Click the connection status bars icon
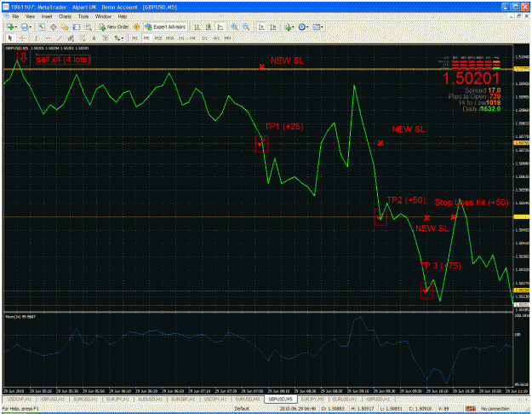This screenshot has height=414, width=532. click(470, 409)
